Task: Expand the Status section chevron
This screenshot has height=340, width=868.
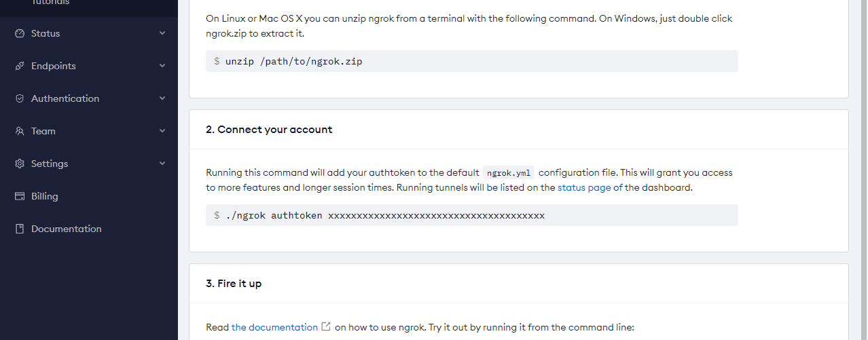Action: coord(162,33)
